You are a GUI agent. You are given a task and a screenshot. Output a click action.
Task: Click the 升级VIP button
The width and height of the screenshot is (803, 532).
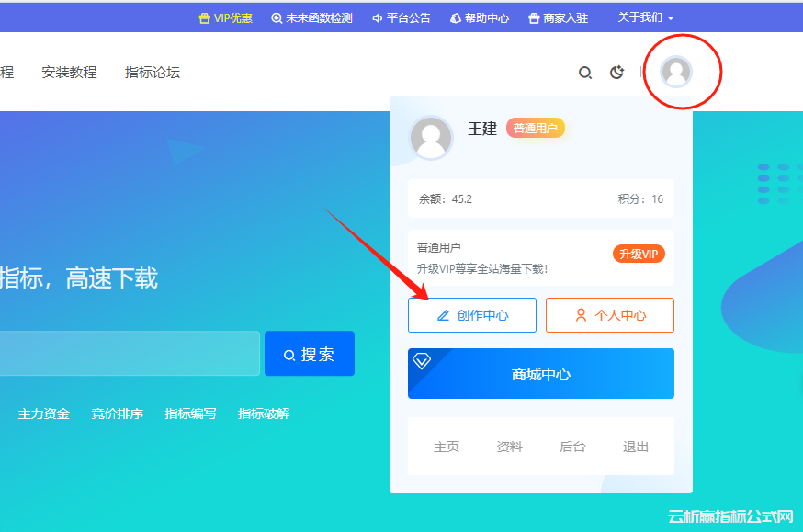click(639, 254)
